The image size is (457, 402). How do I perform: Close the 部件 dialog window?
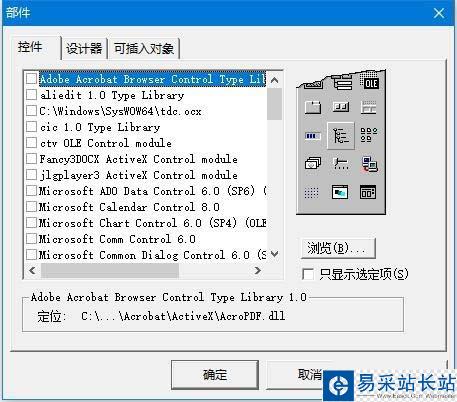(x=439, y=13)
